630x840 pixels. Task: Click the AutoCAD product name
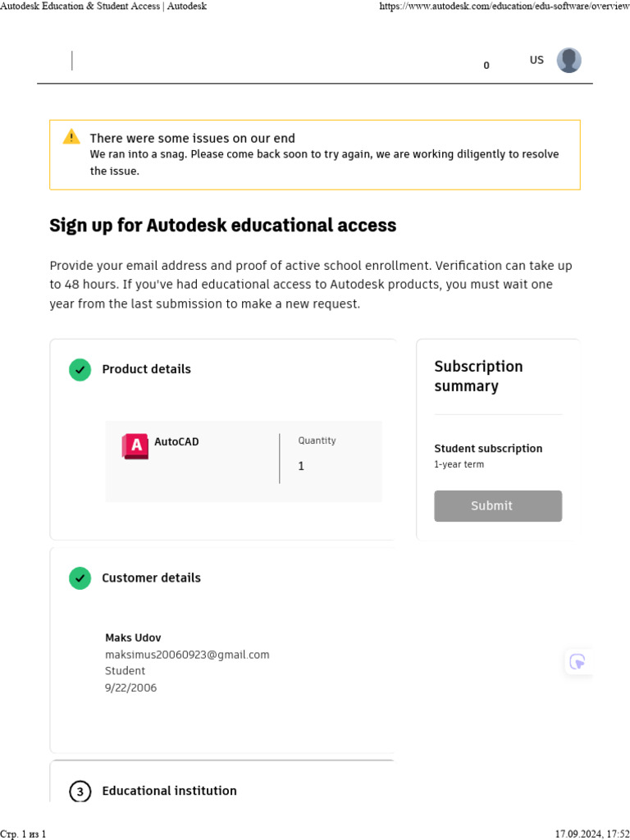[176, 441]
